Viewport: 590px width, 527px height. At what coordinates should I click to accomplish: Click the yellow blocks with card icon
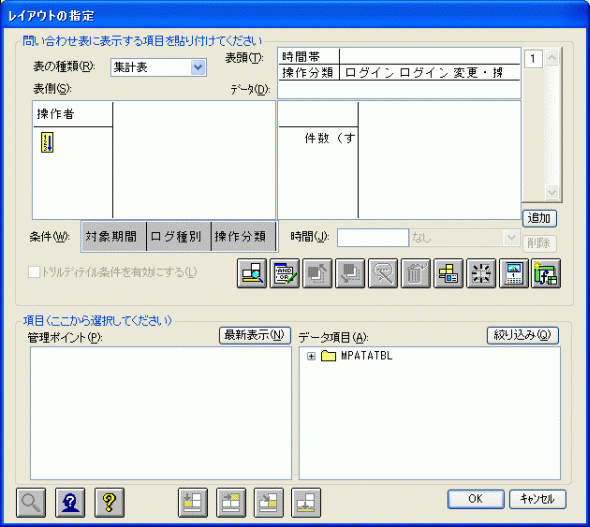pyautogui.click(x=448, y=273)
